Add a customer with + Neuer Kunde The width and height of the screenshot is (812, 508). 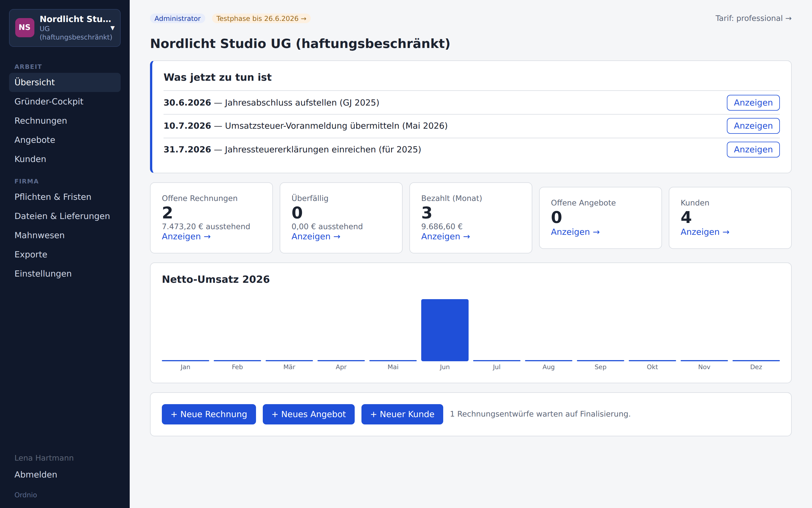point(402,414)
